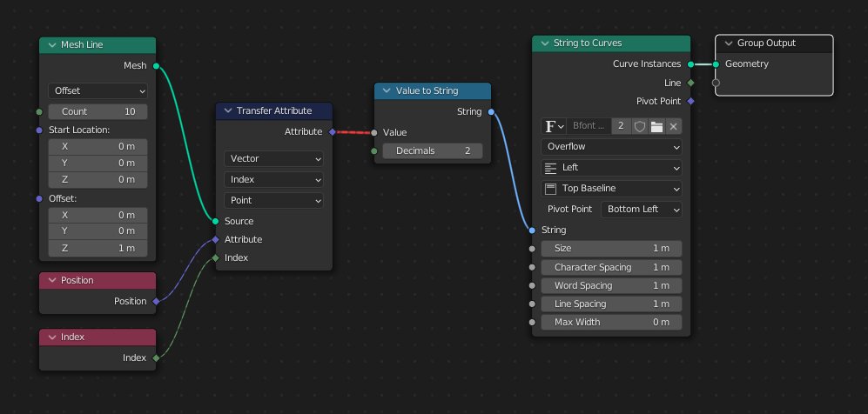Open the Offset mode dropdown
868x414 pixels.
coord(98,90)
